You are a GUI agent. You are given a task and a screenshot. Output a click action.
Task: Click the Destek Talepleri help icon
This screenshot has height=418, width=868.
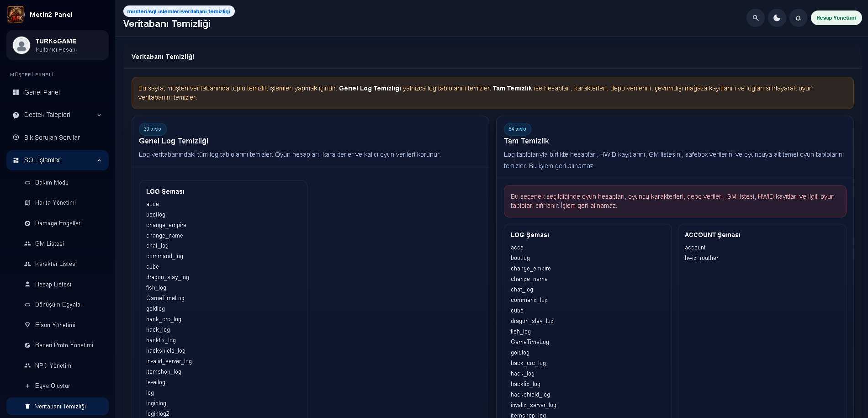click(x=16, y=115)
